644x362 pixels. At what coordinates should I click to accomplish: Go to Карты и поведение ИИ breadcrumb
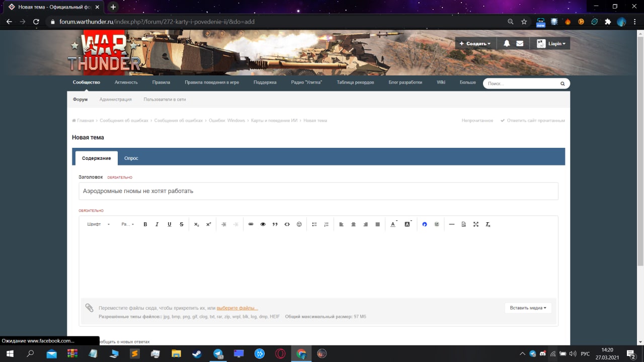click(x=274, y=121)
